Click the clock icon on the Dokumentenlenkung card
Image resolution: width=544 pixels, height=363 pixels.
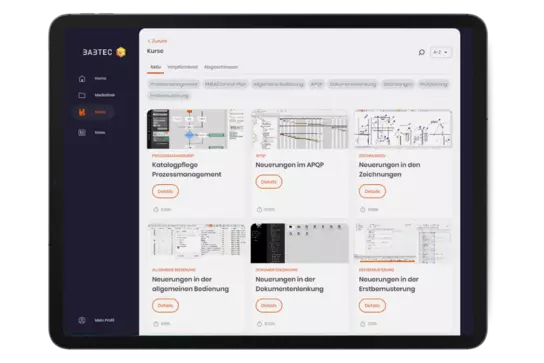(x=259, y=324)
